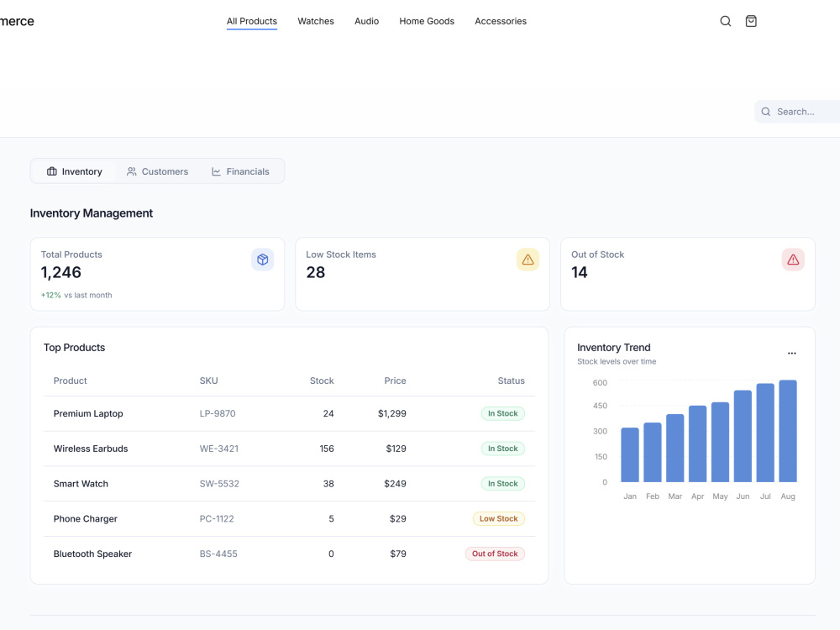Select the Phone Charger product name
This screenshot has width=840, height=630.
(x=85, y=518)
